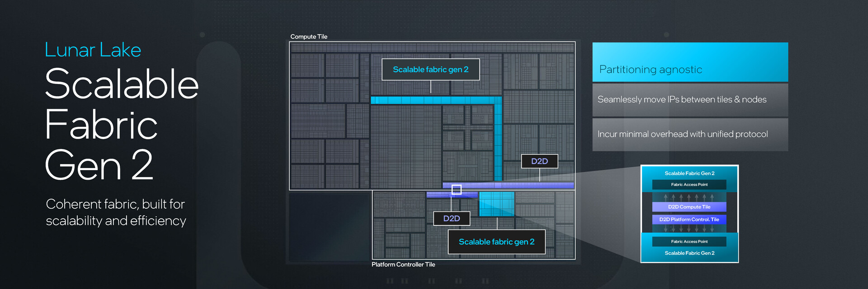Click the Partitioning agnostic banner
The image size is (868, 289).
coord(690,62)
